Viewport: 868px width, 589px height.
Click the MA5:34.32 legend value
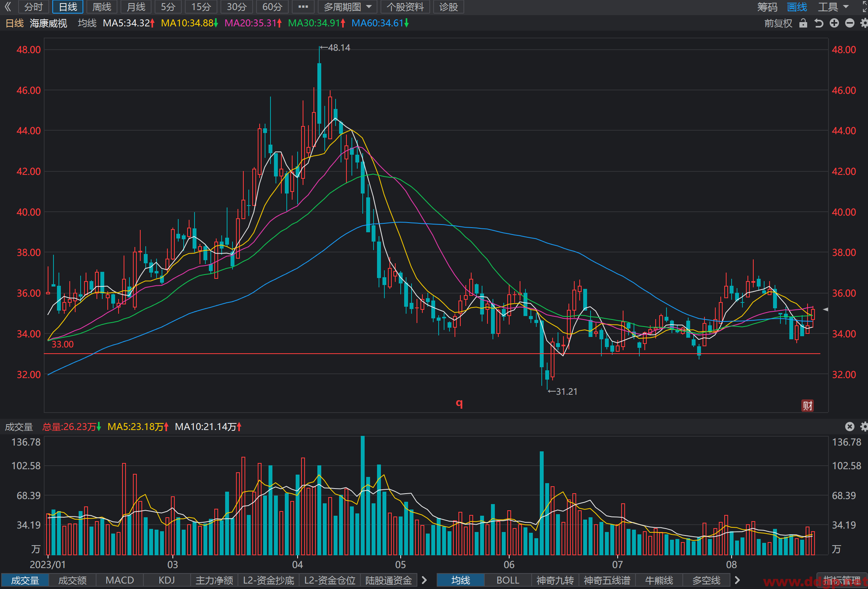129,23
